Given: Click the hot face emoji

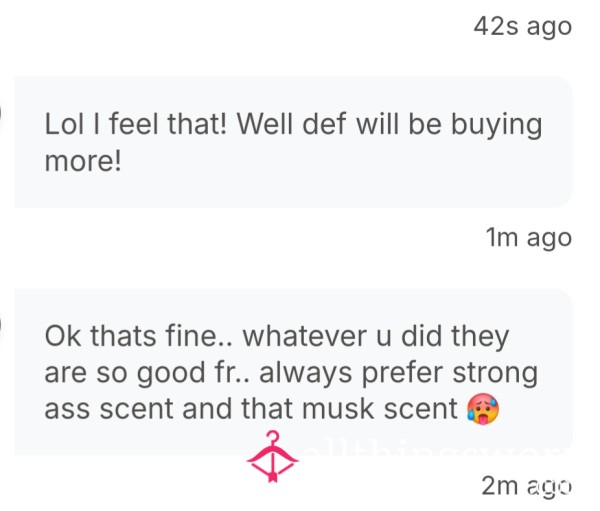Looking at the screenshot, I should [483, 409].
